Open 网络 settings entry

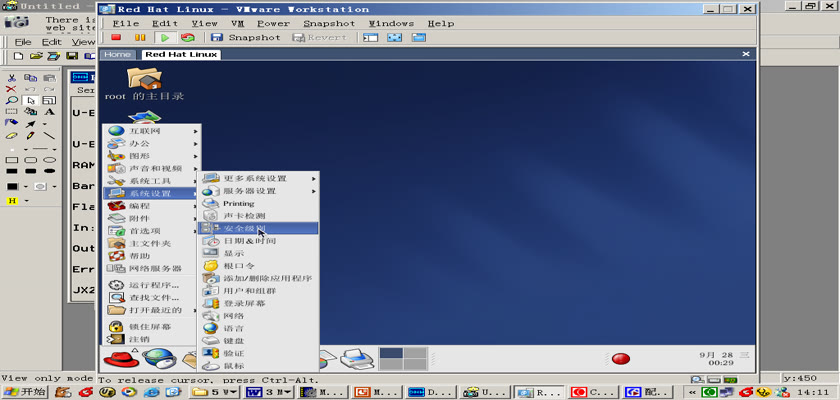[259, 316]
